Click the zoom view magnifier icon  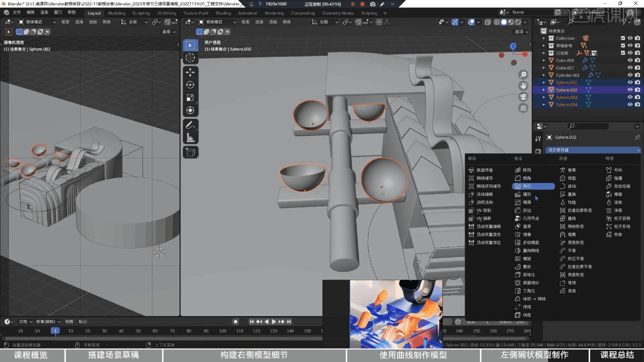pyautogui.click(x=523, y=75)
